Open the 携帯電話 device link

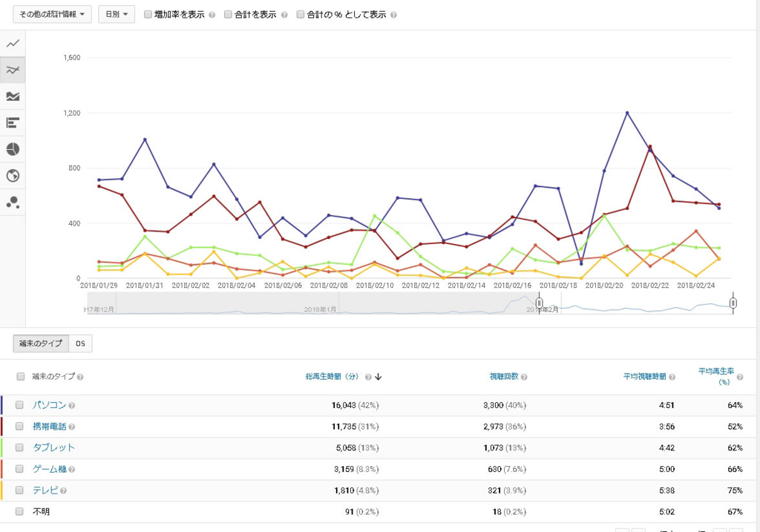[49, 426]
